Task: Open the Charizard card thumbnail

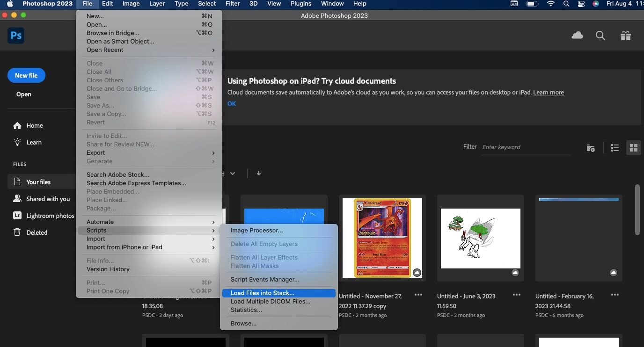Action: pyautogui.click(x=382, y=238)
